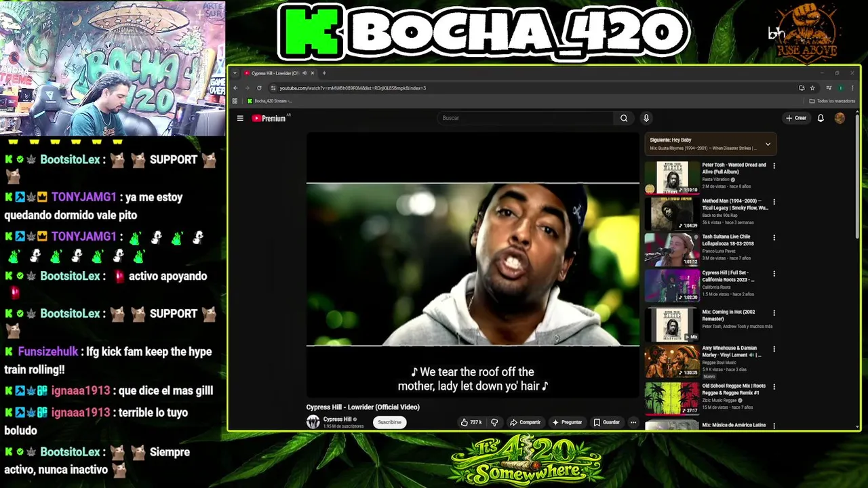Open the notifications bell
Image resolution: width=868 pixels, height=488 pixels.
pos(821,118)
